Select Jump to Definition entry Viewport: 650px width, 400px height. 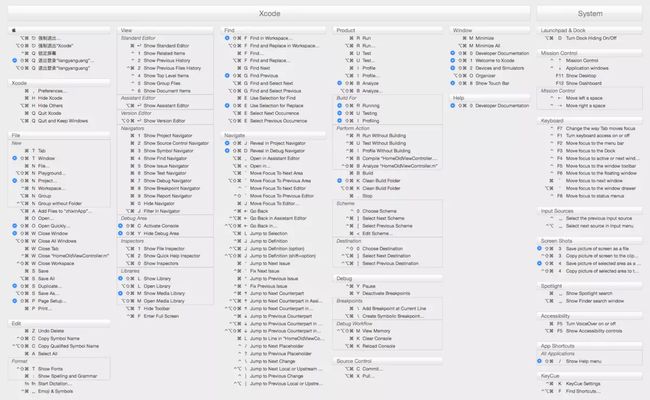[x=269, y=241]
